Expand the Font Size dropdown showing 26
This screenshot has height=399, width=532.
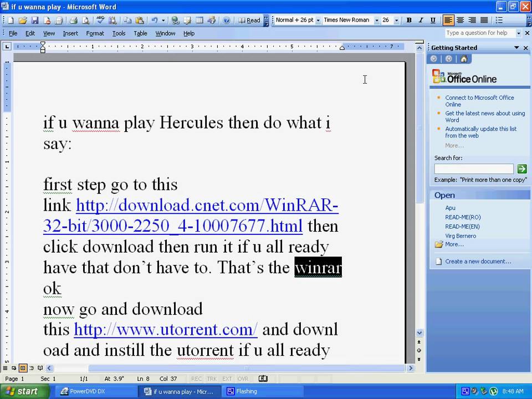point(396,21)
